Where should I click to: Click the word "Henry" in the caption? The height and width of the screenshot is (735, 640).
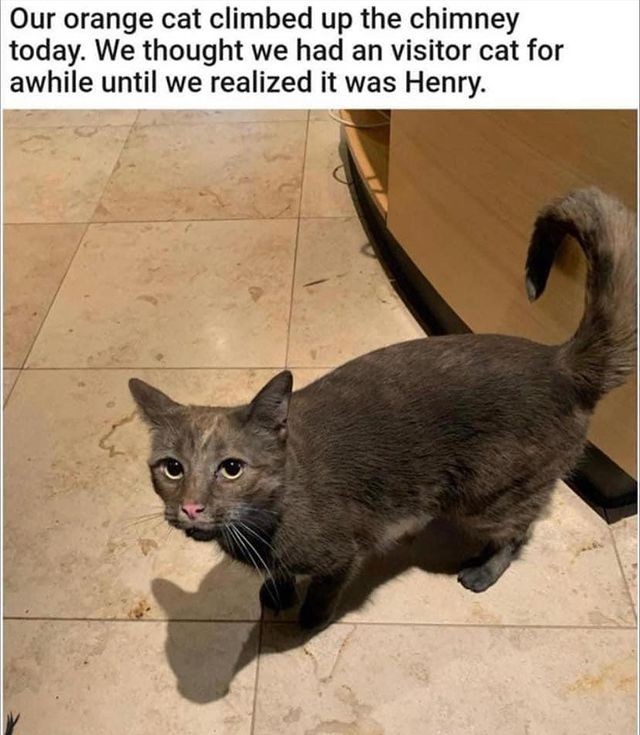tap(444, 82)
